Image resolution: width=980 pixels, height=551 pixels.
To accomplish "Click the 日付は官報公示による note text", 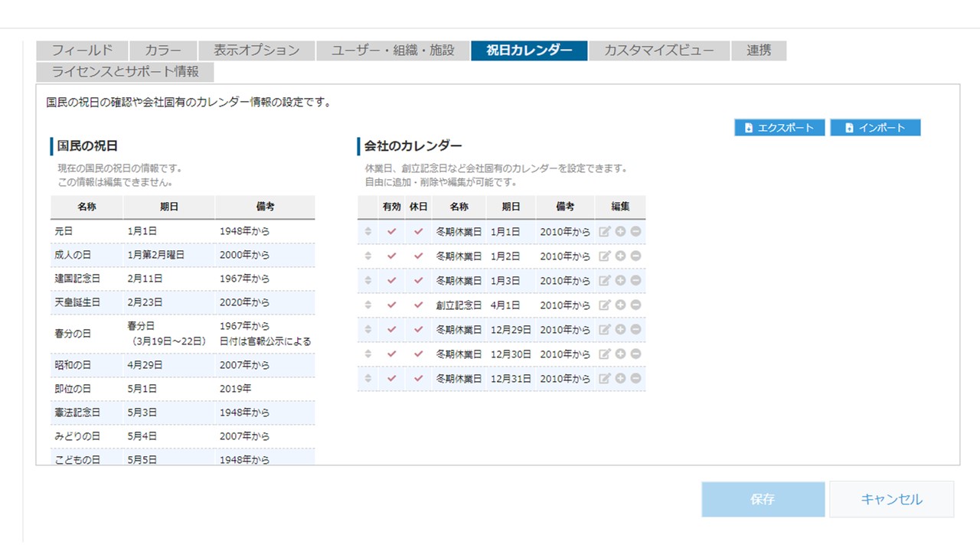I will 265,341.
